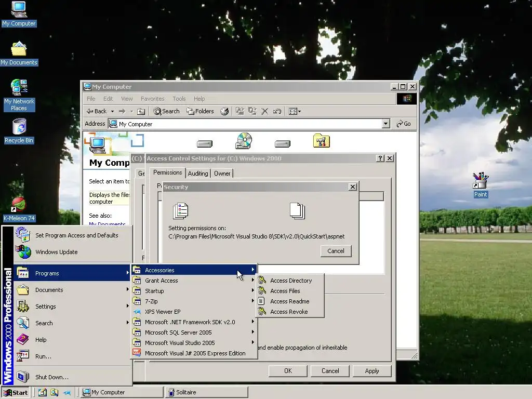Open Help from Start menu
Image resolution: width=532 pixels, height=399 pixels.
[73, 340]
